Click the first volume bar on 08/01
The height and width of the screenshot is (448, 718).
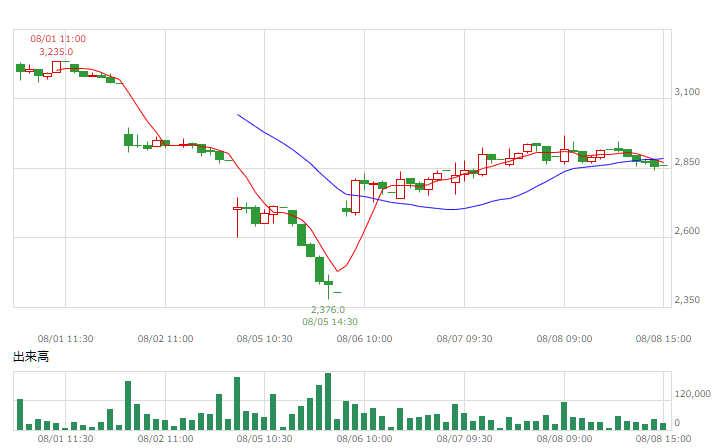tap(20, 415)
